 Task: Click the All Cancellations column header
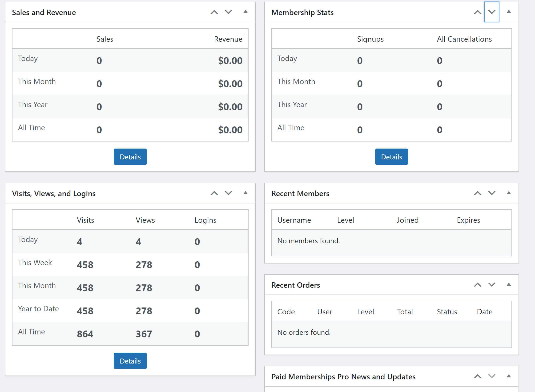pos(464,39)
